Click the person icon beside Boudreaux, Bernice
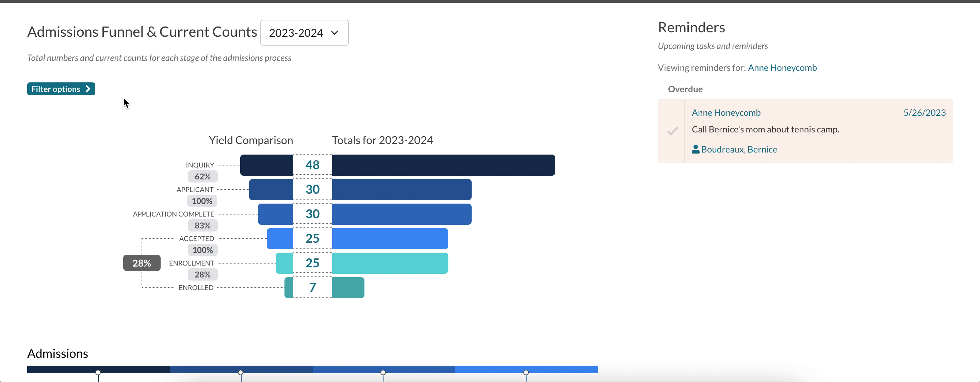This screenshot has height=382, width=980. click(x=696, y=149)
